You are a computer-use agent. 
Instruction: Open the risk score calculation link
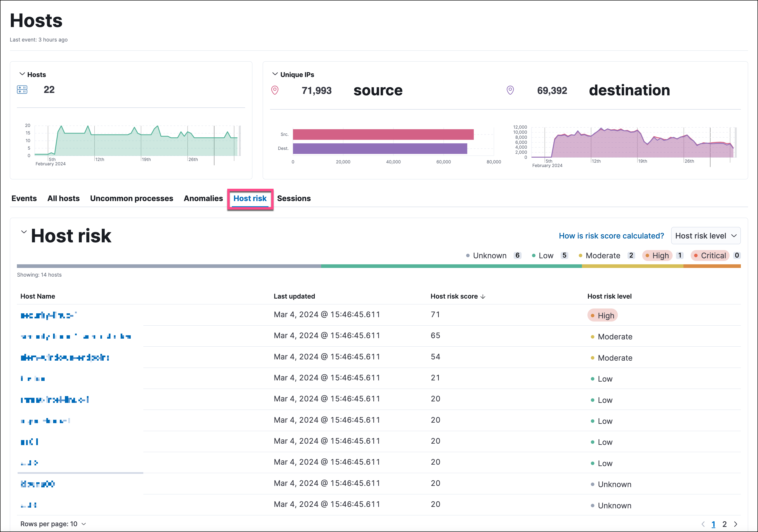(x=611, y=235)
